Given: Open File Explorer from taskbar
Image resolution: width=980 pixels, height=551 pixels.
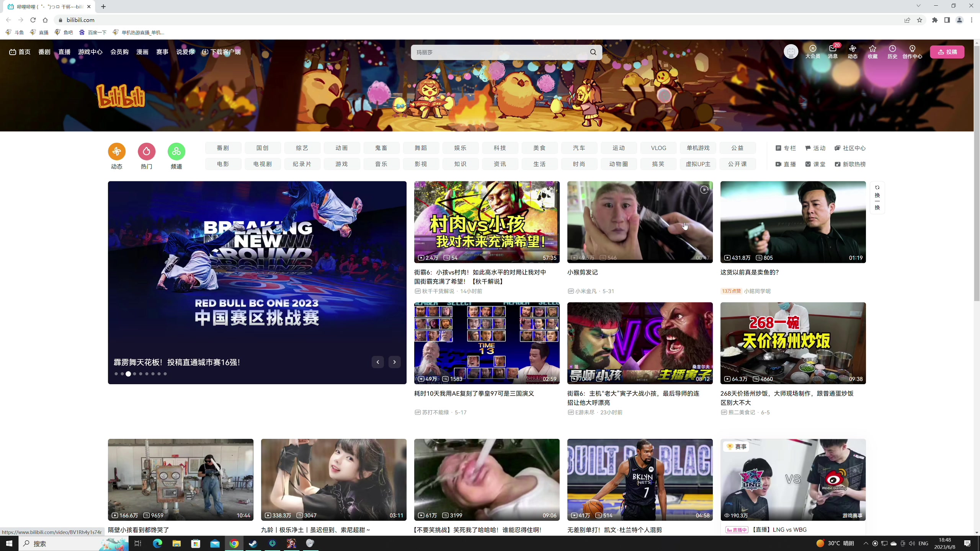Looking at the screenshot, I should pos(176,543).
